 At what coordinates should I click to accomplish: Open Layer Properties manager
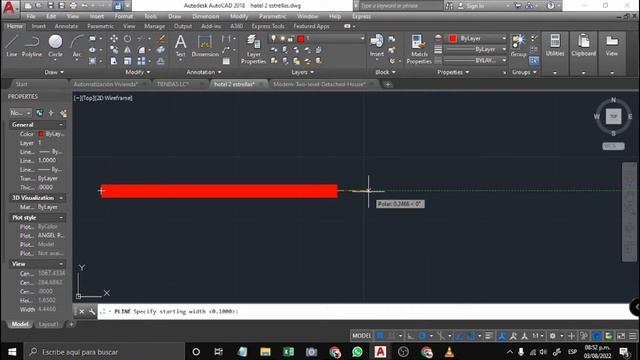(x=253, y=49)
